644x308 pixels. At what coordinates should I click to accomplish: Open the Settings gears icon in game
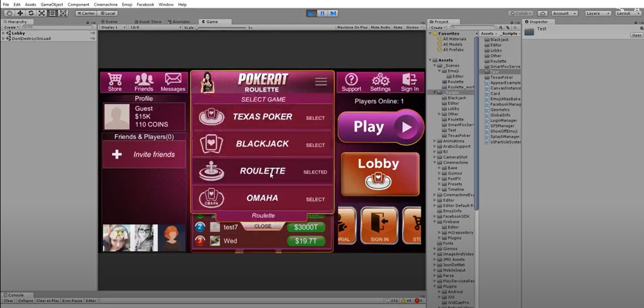[x=380, y=82]
